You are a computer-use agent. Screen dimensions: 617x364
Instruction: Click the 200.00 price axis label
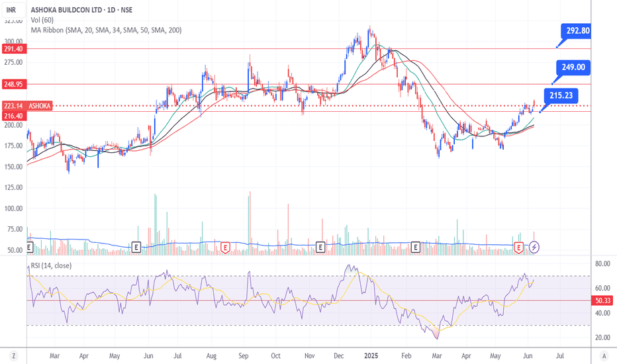click(13, 125)
